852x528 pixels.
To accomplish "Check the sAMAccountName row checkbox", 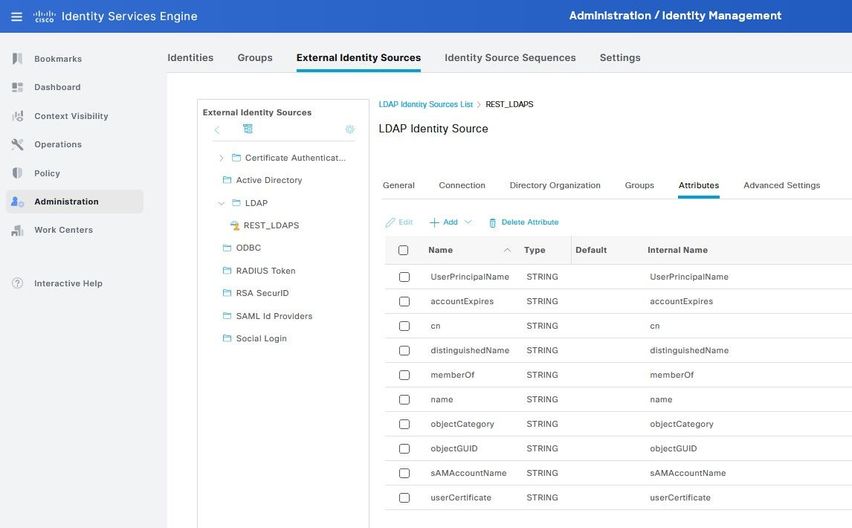I will pyautogui.click(x=404, y=473).
